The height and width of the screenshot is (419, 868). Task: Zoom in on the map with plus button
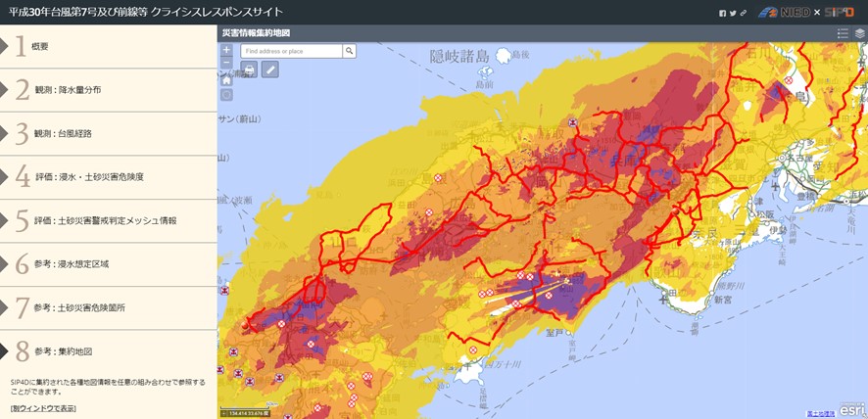pos(226,50)
